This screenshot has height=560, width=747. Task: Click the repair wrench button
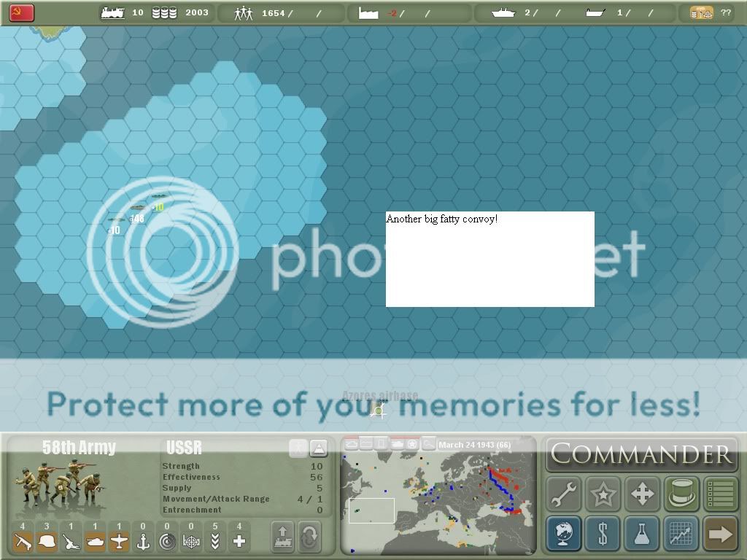[x=564, y=494]
